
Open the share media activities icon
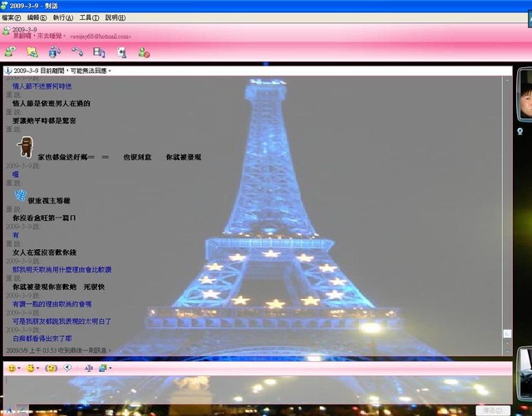point(99,52)
